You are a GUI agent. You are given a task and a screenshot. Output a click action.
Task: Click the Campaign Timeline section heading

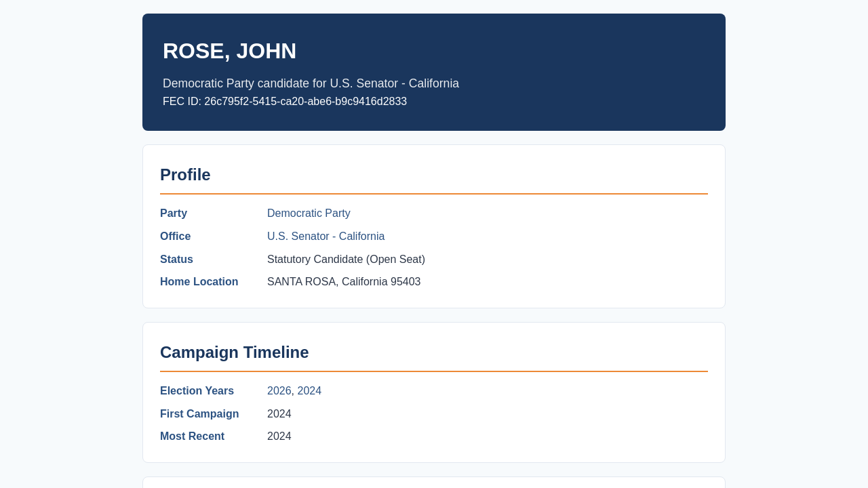pyautogui.click(x=235, y=352)
